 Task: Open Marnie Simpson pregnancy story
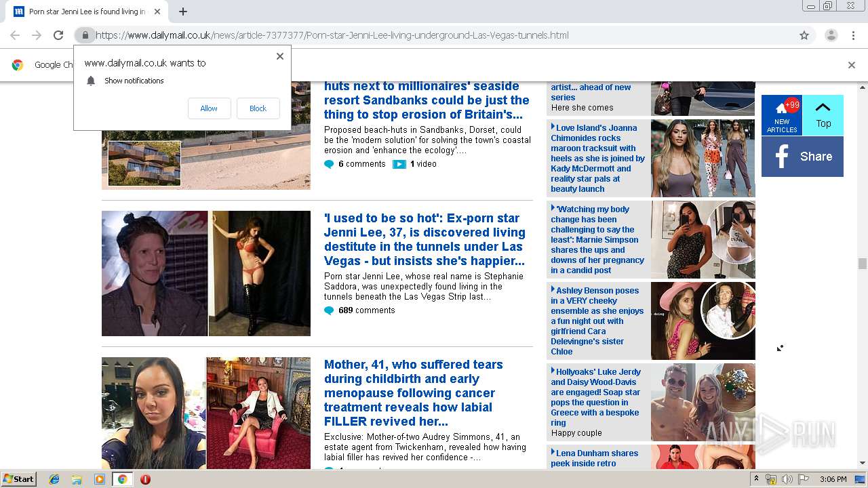pyautogui.click(x=597, y=239)
